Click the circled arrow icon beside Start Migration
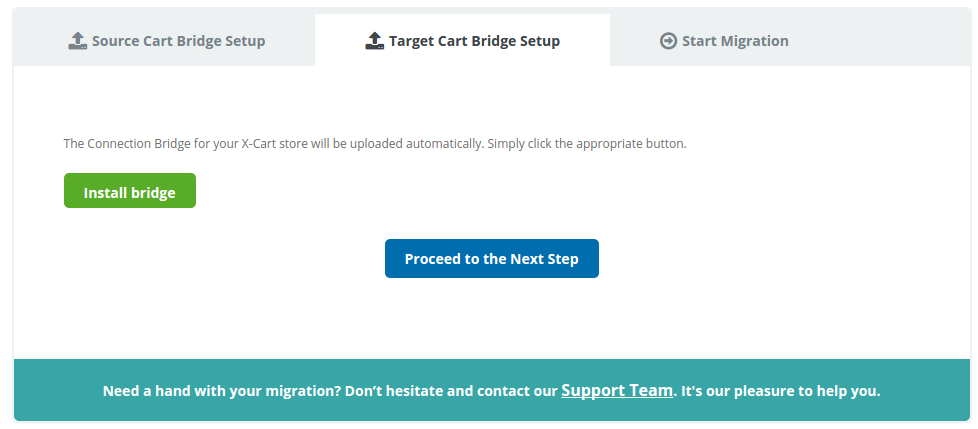This screenshot has width=978, height=429. coord(668,41)
